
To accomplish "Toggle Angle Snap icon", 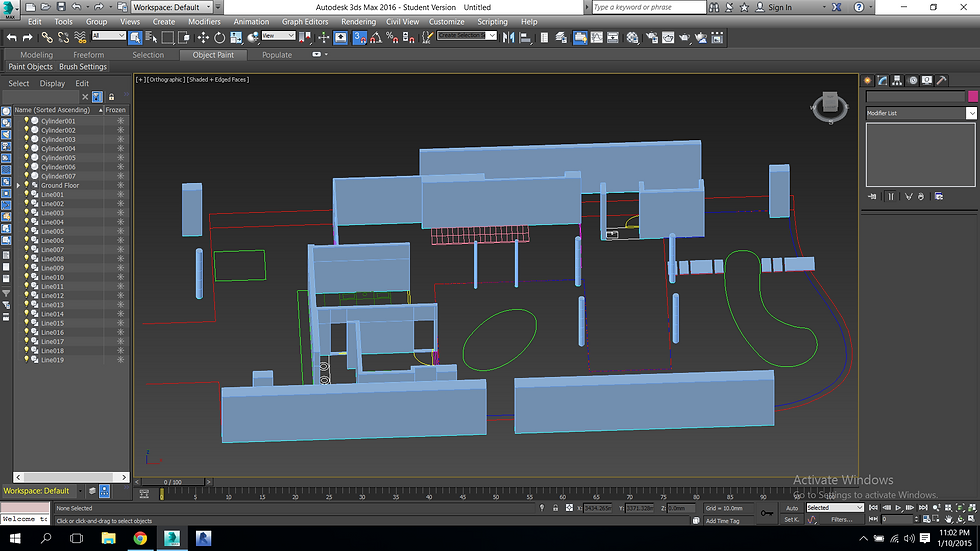I will tap(376, 37).
